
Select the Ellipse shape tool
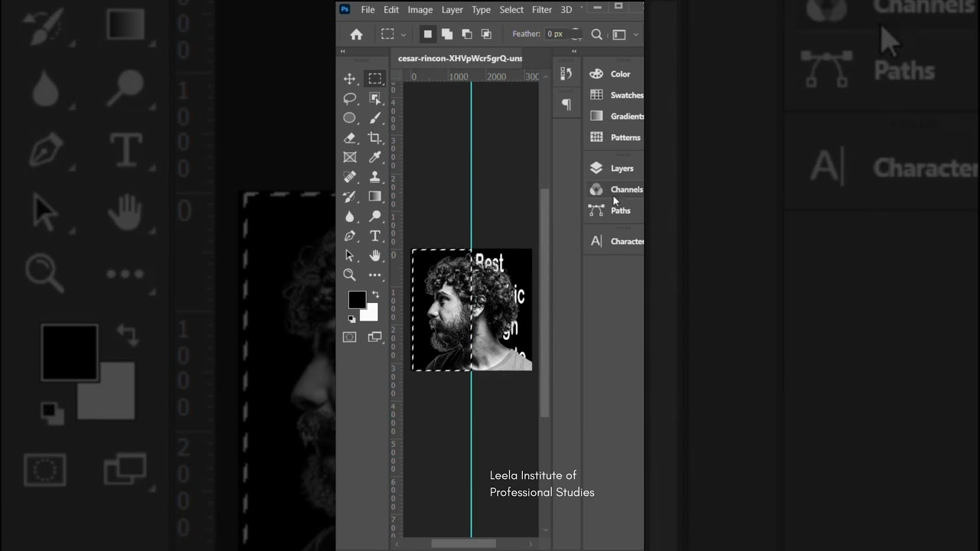[350, 118]
